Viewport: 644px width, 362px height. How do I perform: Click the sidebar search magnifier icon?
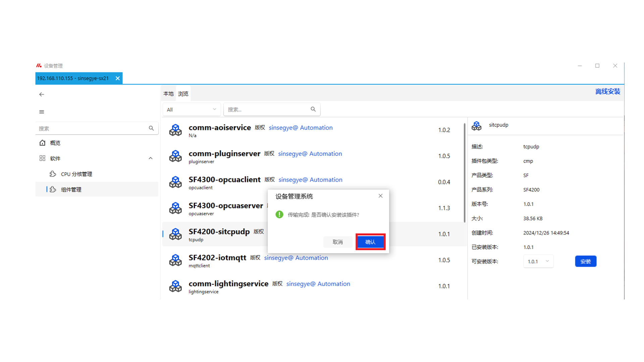point(151,128)
